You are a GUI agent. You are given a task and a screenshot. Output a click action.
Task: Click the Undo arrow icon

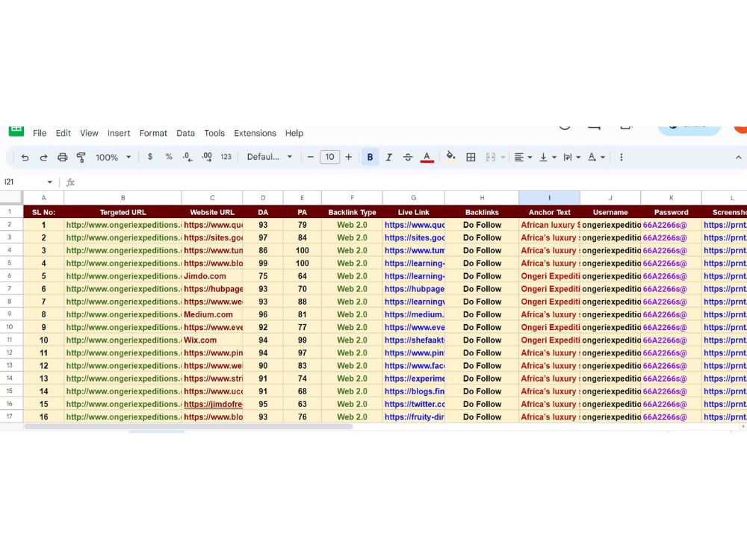click(25, 157)
